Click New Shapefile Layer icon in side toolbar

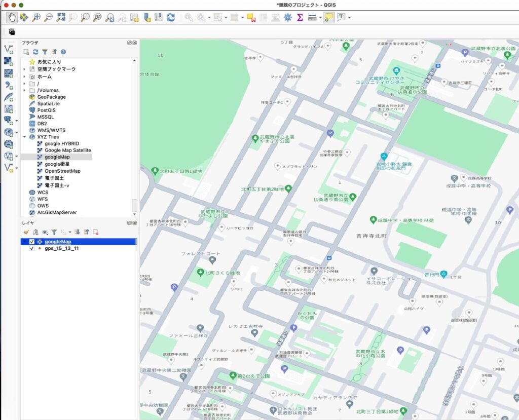tap(9, 168)
